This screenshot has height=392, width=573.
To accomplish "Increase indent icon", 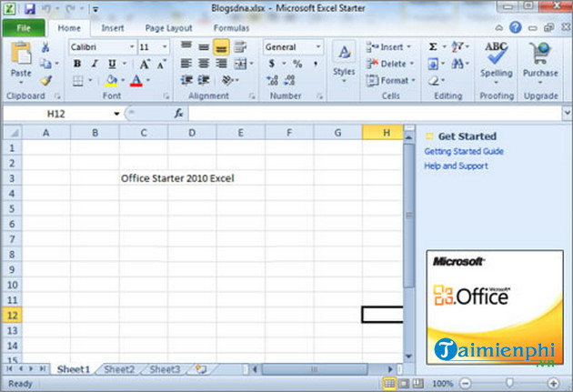I will 204,80.
